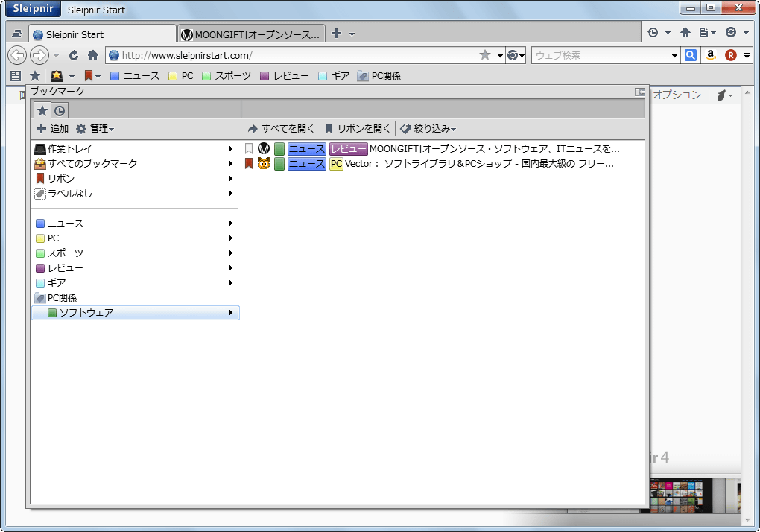Screen dimensions: 760x532
Task: Toggle the side panel icon on bookmarks bar
Action: pos(16,75)
